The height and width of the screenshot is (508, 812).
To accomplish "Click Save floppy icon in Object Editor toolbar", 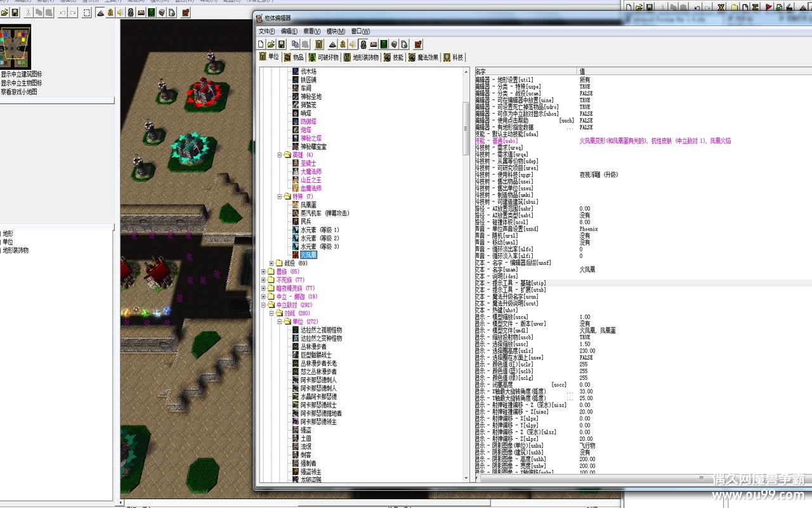I will (x=281, y=44).
